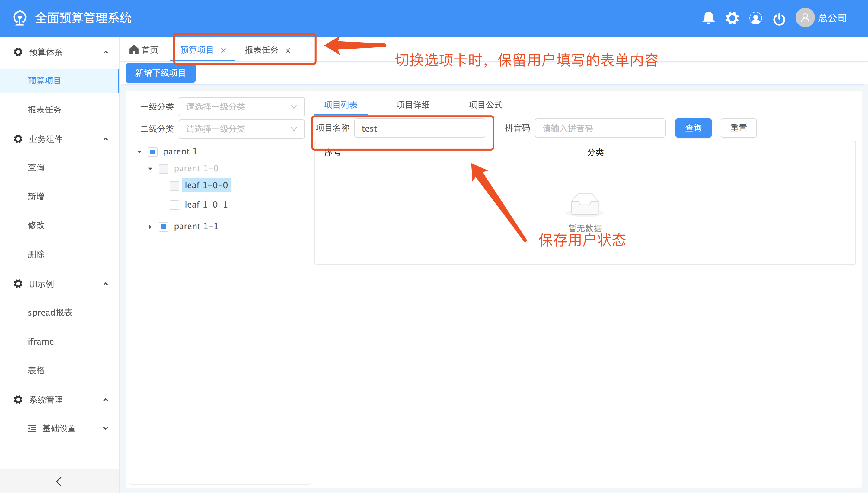Click the user profile circle icon
Viewport: 868px width, 493px height.
coord(755,18)
